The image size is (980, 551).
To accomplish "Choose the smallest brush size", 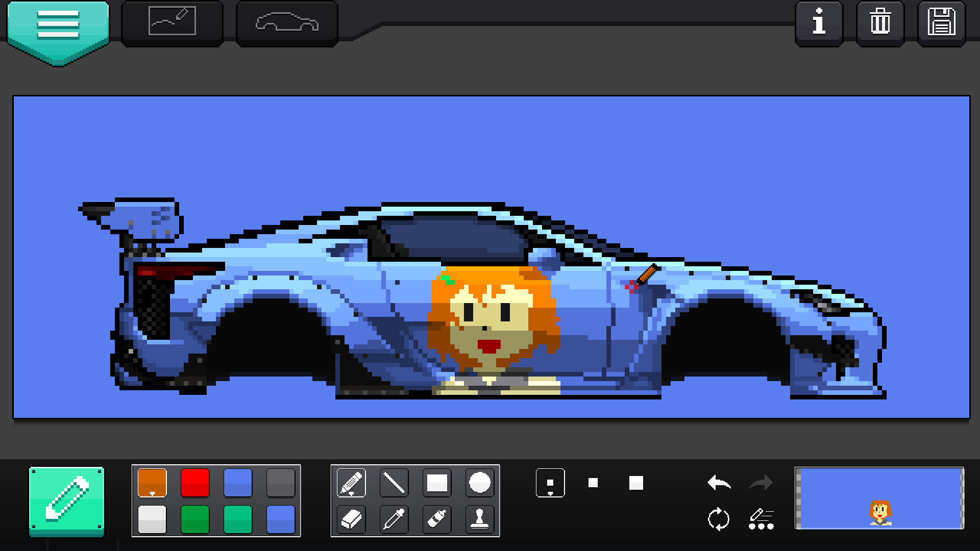I will (x=550, y=483).
